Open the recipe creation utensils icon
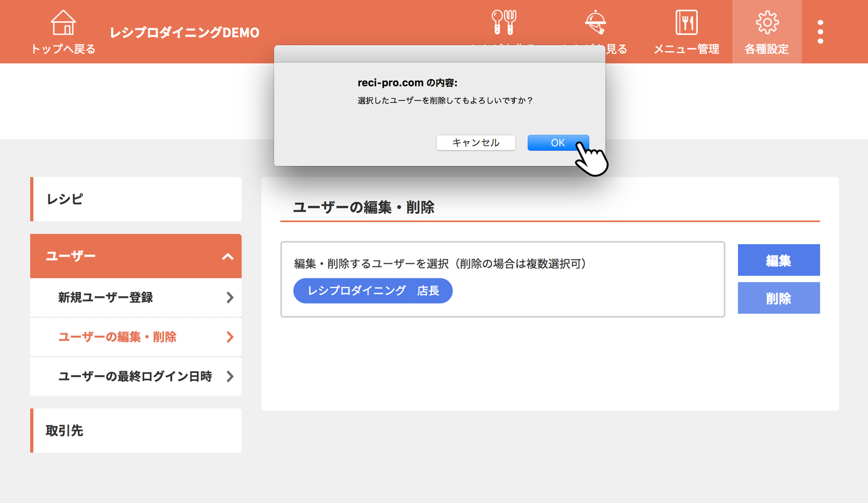The width and height of the screenshot is (868, 503). tap(503, 22)
